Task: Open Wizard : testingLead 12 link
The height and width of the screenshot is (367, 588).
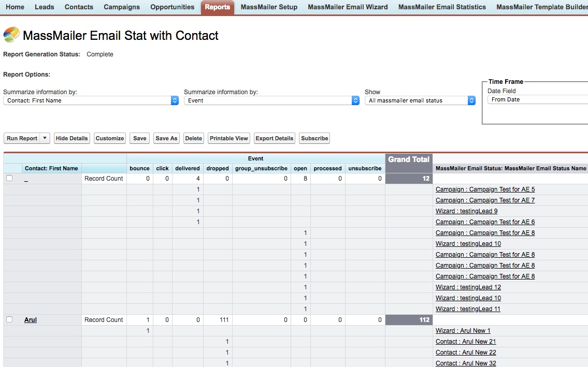Action: (x=468, y=287)
